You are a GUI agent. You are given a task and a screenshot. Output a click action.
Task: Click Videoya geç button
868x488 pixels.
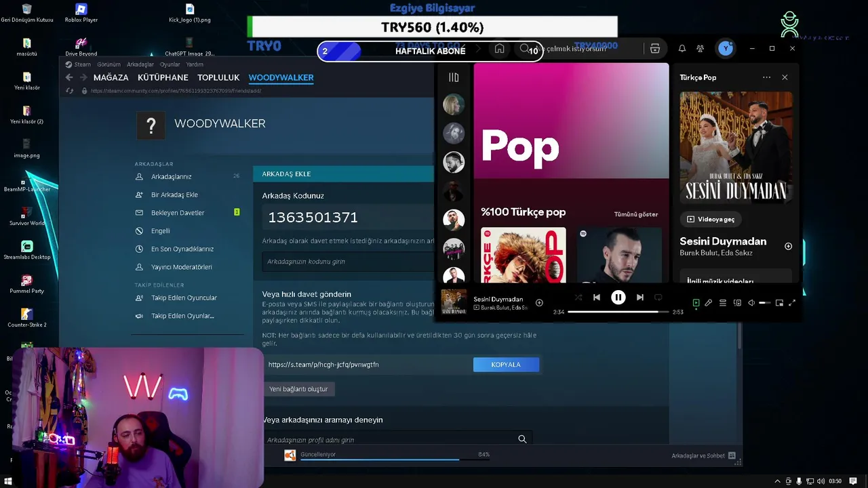[711, 220]
